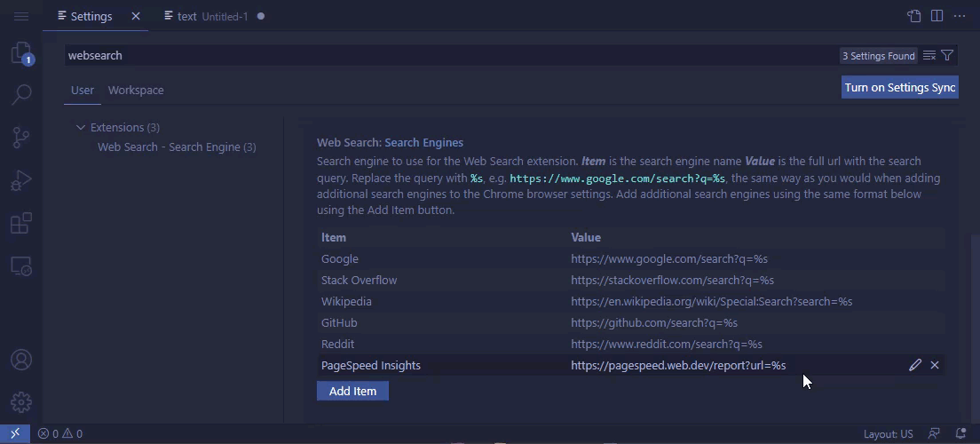Click the Add Item button
The image size is (980, 444).
352,391
